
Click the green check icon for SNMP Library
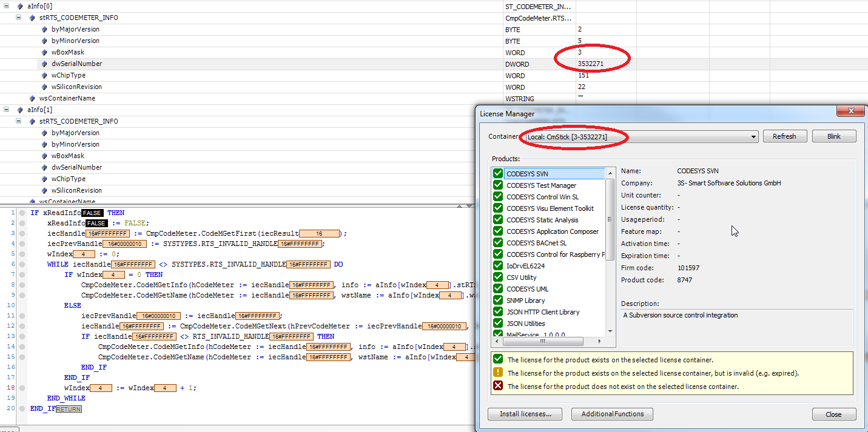[498, 301]
